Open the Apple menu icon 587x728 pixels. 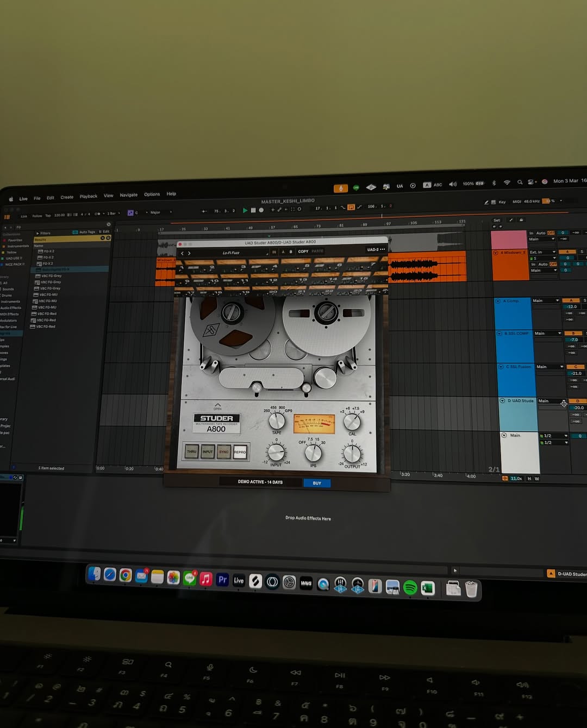click(11, 199)
